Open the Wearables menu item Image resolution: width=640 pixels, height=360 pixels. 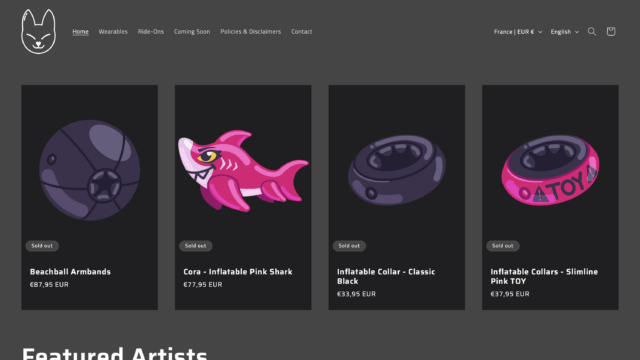[113, 31]
